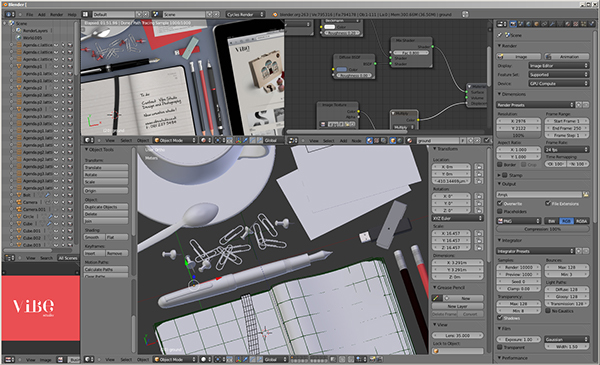600x365 pixels.
Task: Click the output folder browse icon
Action: click(585, 194)
